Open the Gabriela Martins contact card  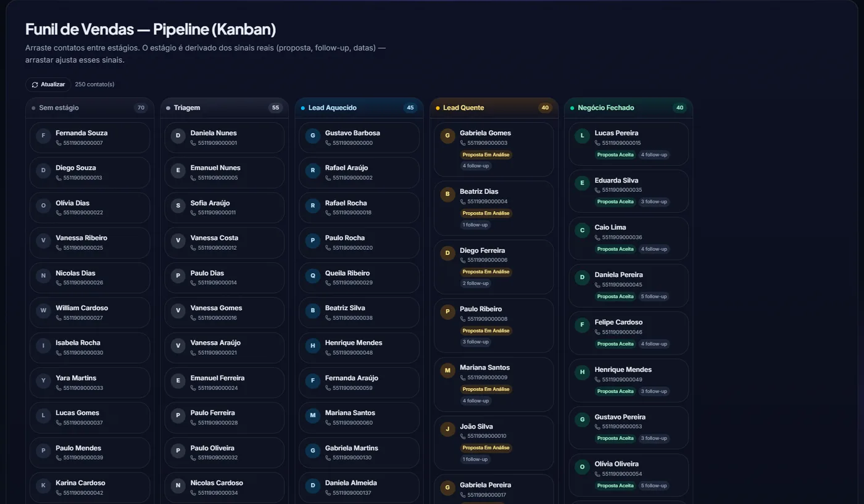[x=359, y=453]
